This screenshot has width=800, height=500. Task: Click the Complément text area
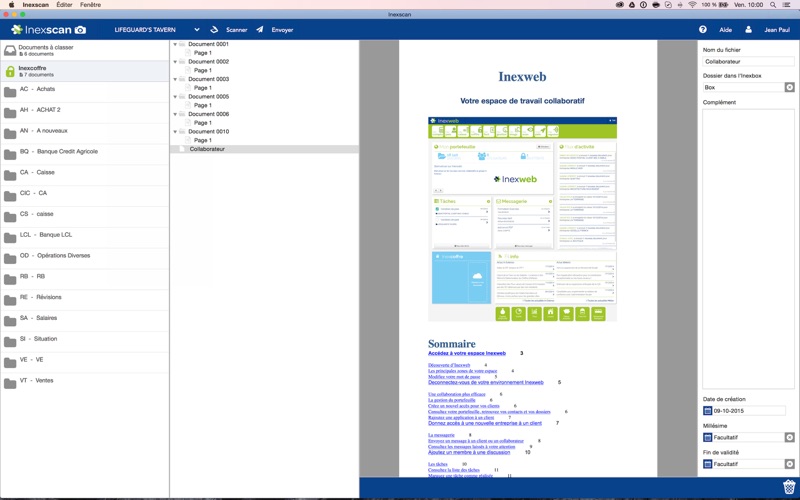(x=748, y=249)
